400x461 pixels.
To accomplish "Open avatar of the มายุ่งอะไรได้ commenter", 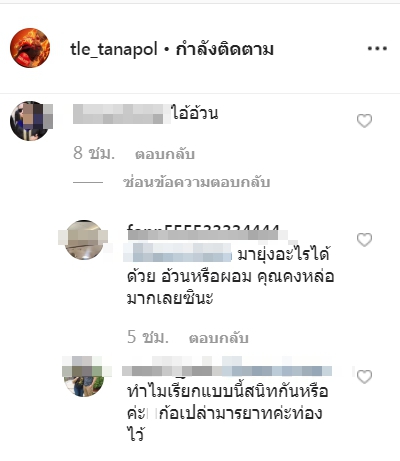I will [84, 240].
